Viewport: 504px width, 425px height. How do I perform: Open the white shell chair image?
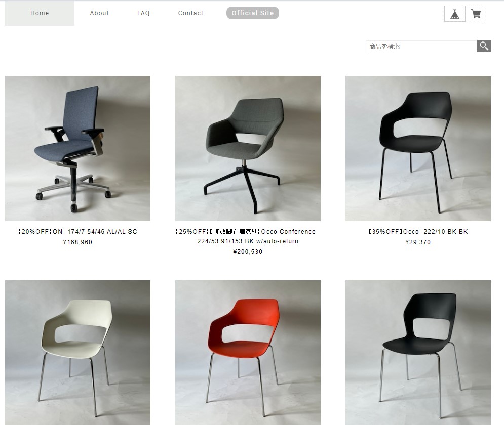[78, 353]
